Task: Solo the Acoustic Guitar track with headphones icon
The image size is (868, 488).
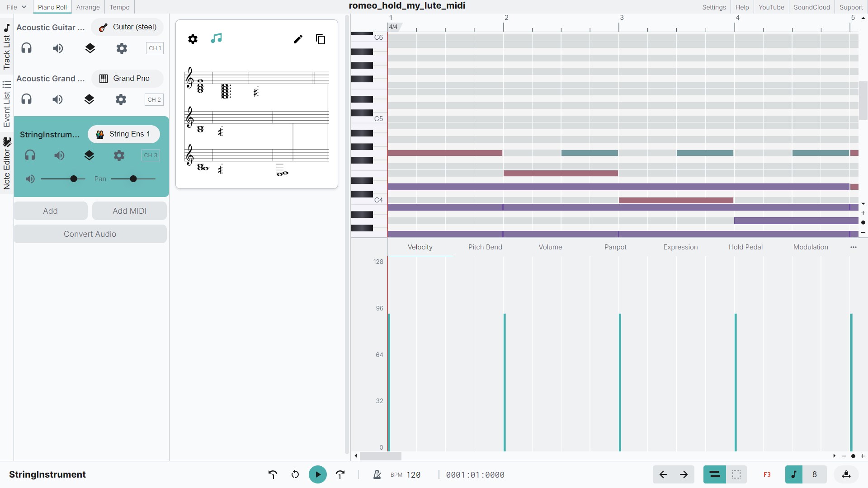Action: tap(26, 48)
